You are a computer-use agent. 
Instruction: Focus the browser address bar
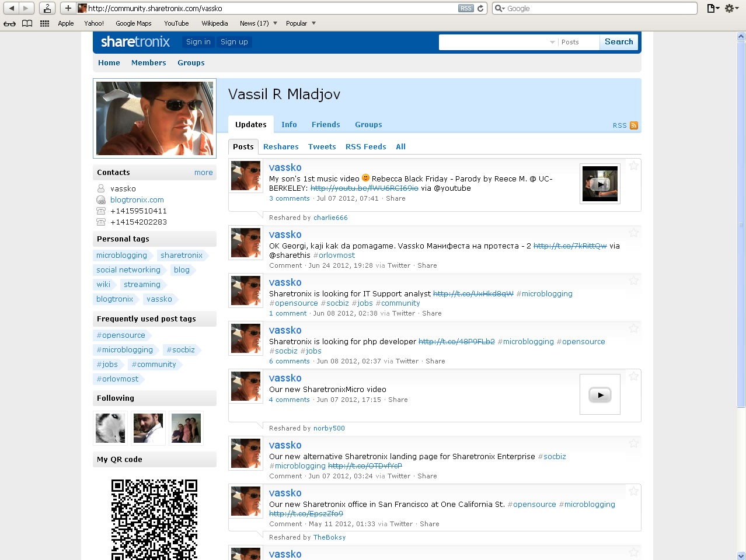(x=273, y=8)
